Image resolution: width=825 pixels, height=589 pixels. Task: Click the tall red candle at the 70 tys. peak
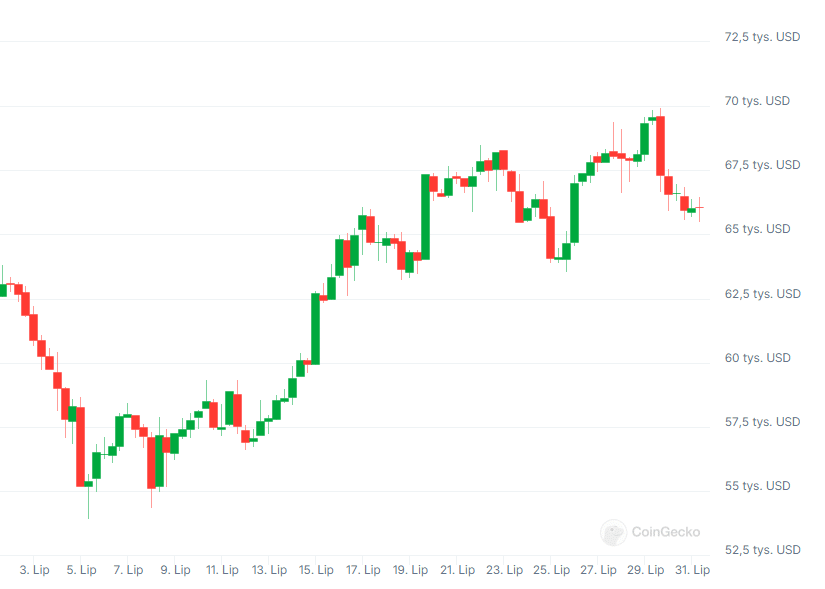tap(660, 146)
